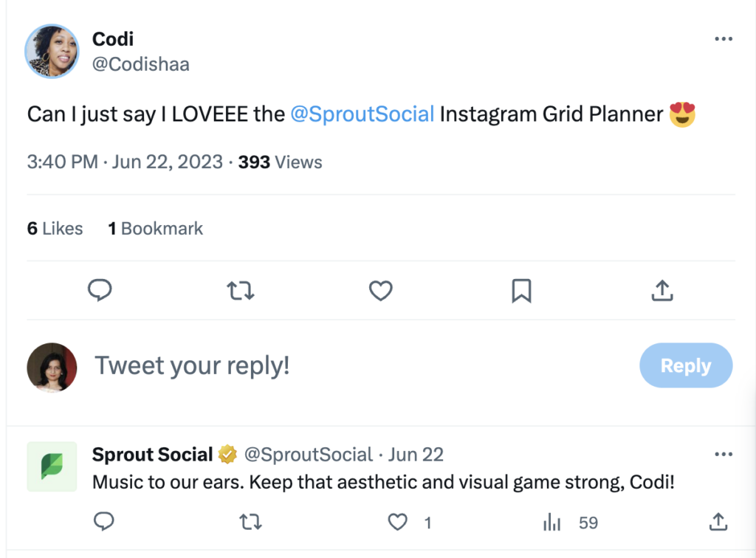Click the gold verified badge

pyautogui.click(x=227, y=455)
